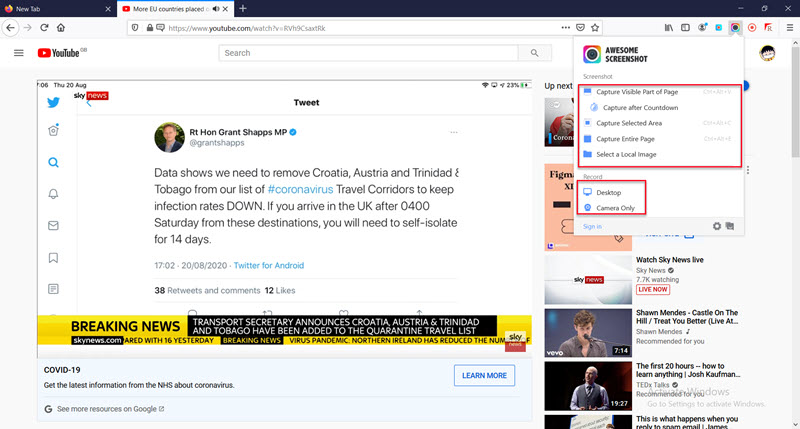Open Watch Sky News live video
The width and height of the screenshot is (800, 429).
tap(669, 260)
